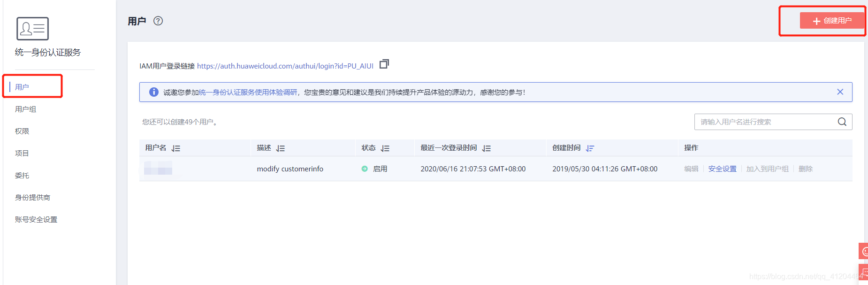Click the info icon in the survey banner
868x285 pixels.
(153, 92)
